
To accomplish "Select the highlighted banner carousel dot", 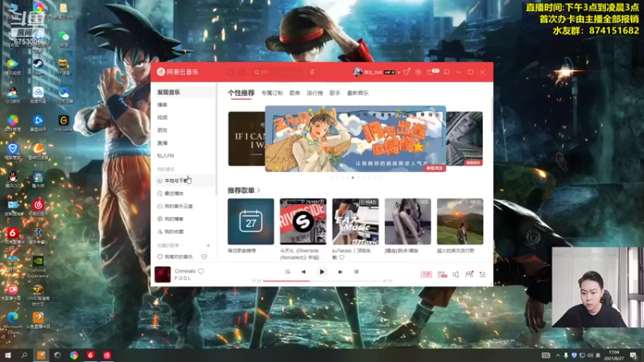I will click(x=353, y=178).
